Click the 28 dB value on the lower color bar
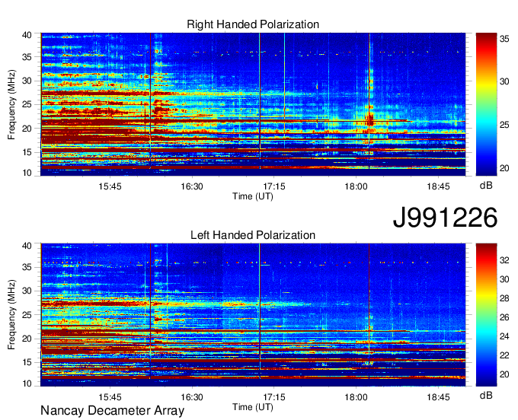This screenshot has width=518, height=420. [504, 298]
